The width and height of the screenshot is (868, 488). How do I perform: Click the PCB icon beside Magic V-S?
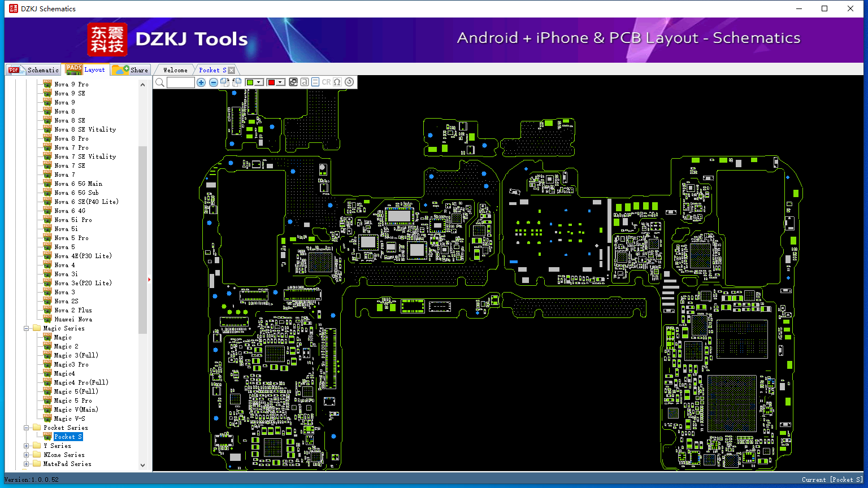pyautogui.click(x=47, y=419)
